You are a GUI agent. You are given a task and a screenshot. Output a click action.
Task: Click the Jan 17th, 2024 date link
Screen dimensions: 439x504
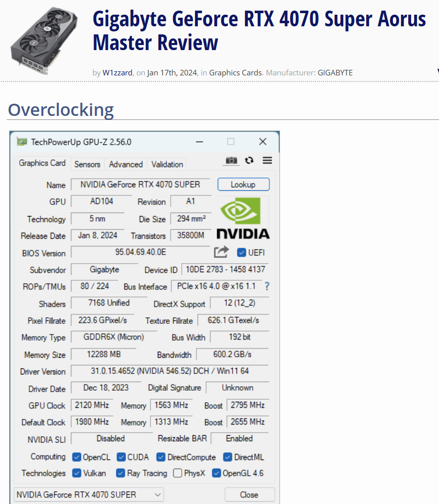[172, 73]
